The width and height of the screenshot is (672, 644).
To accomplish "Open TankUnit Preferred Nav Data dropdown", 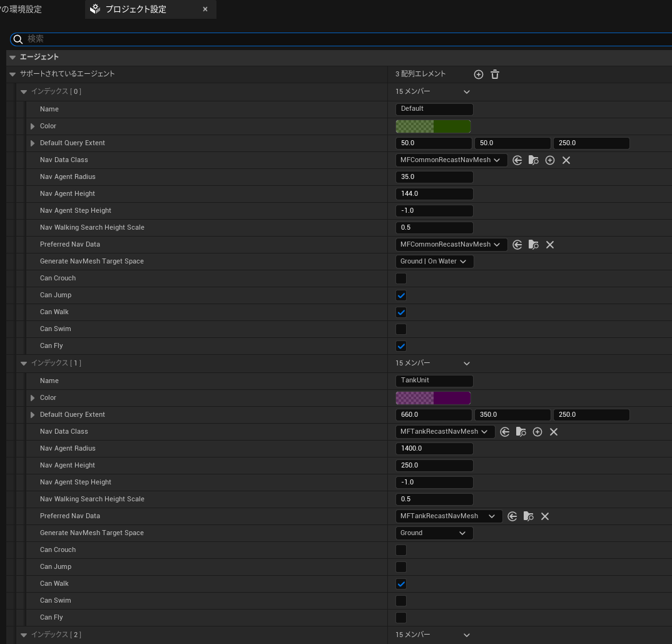I will coord(449,516).
